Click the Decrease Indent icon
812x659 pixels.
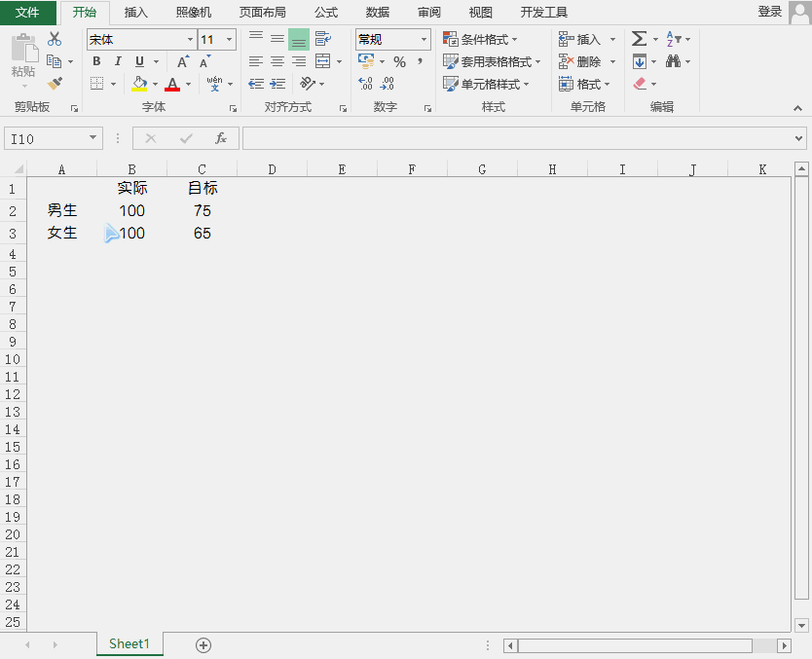tap(256, 84)
